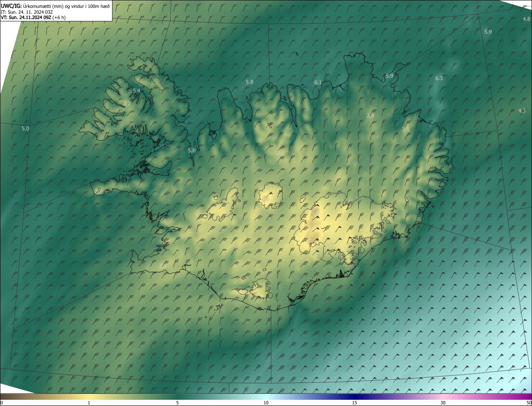
Task: Click the color scale tick label 1
Action: click(x=89, y=403)
